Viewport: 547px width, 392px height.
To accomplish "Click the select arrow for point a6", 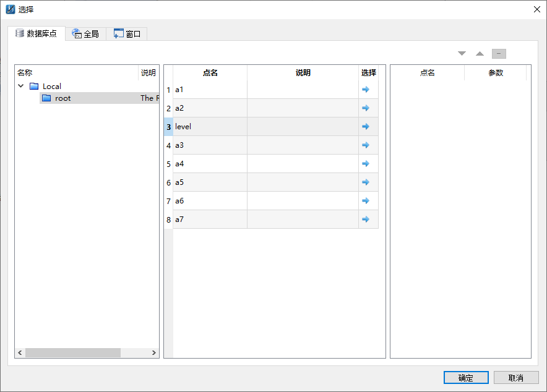I will 366,201.
